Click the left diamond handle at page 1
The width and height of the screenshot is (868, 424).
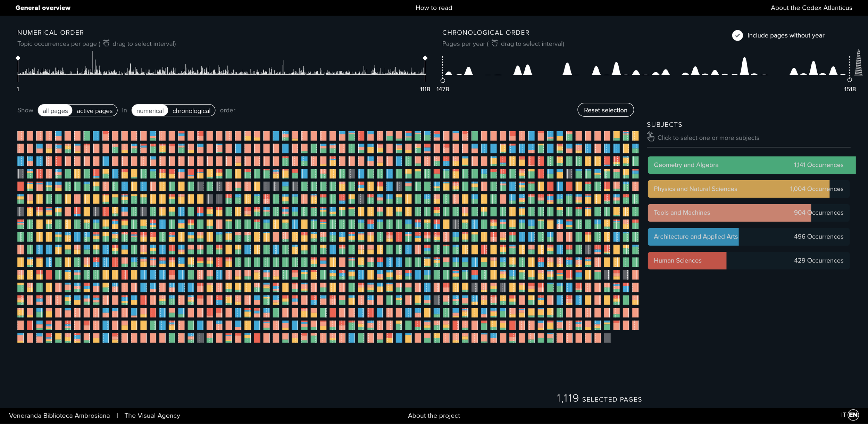(18, 58)
